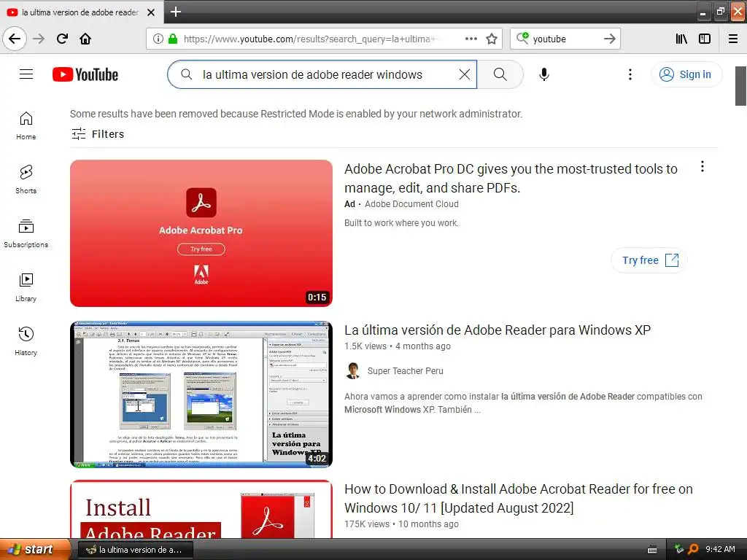Open the browser Library icon
The height and width of the screenshot is (560, 747).
pyautogui.click(x=681, y=39)
